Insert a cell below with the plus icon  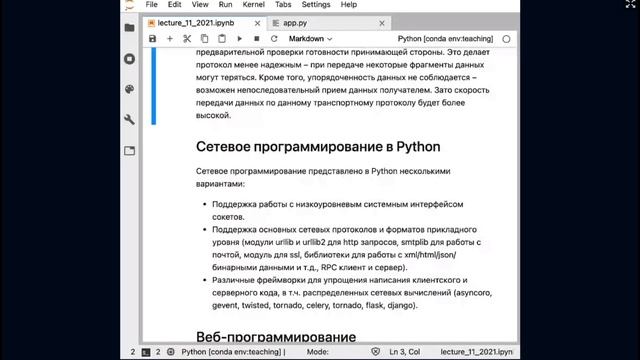(170, 39)
